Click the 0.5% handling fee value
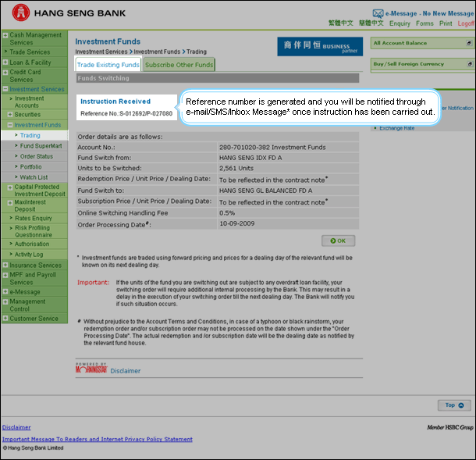476x460 pixels. [227, 213]
